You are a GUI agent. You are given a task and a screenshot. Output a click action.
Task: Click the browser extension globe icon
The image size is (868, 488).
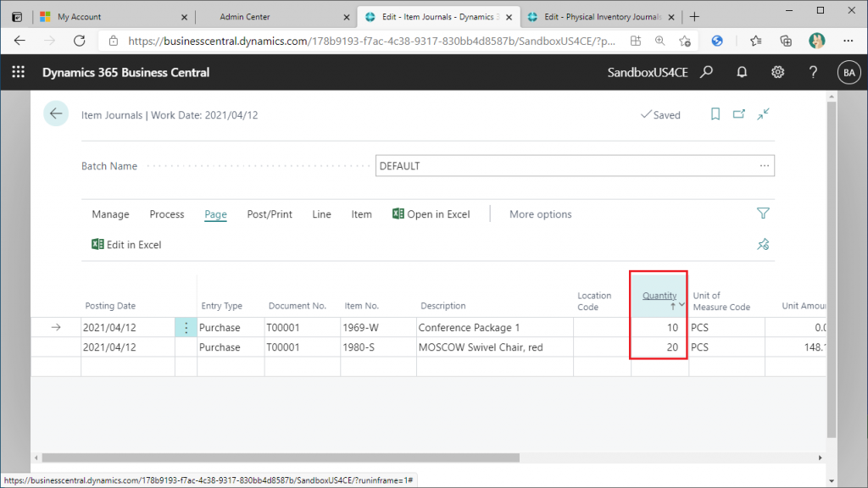pyautogui.click(x=717, y=41)
